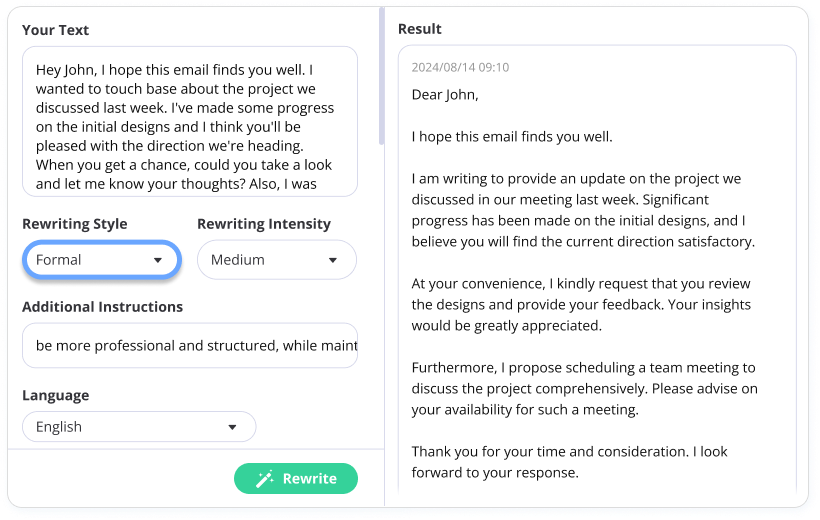Image resolution: width=820 pixels, height=520 pixels.
Task: Click the "Rewriting Style" label
Action: (x=75, y=224)
